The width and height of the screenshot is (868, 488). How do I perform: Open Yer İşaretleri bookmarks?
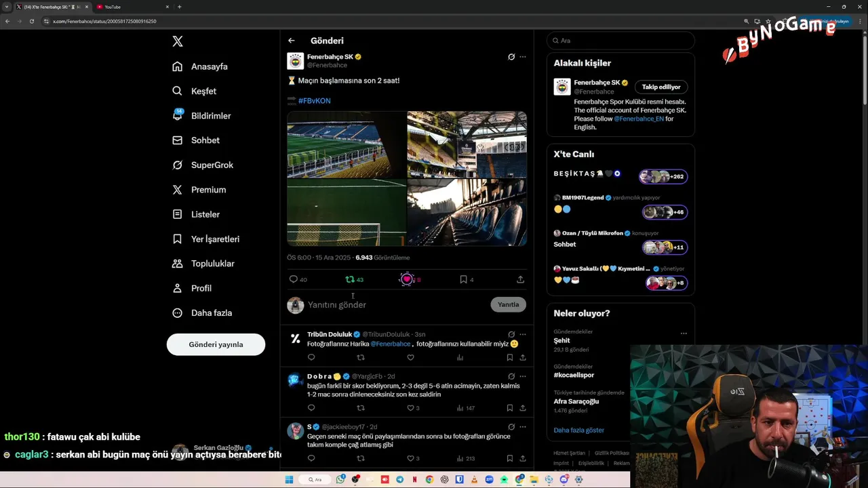[205, 239]
